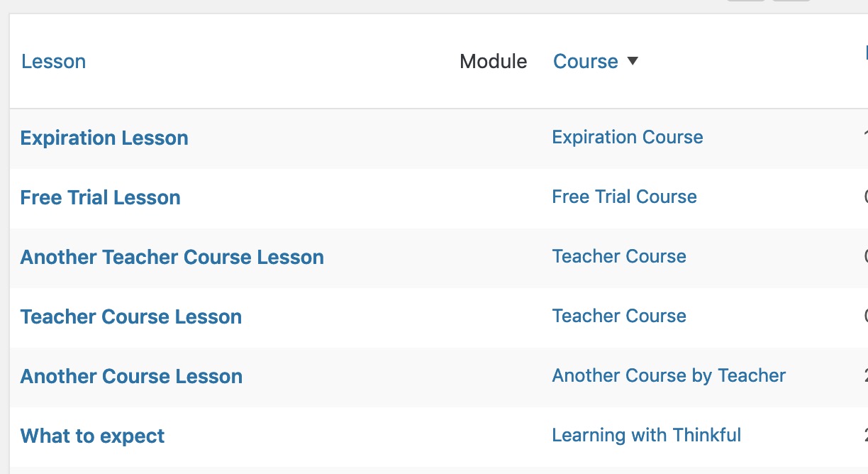Open the What to expect lesson
The height and width of the screenshot is (474, 868).
tap(92, 436)
